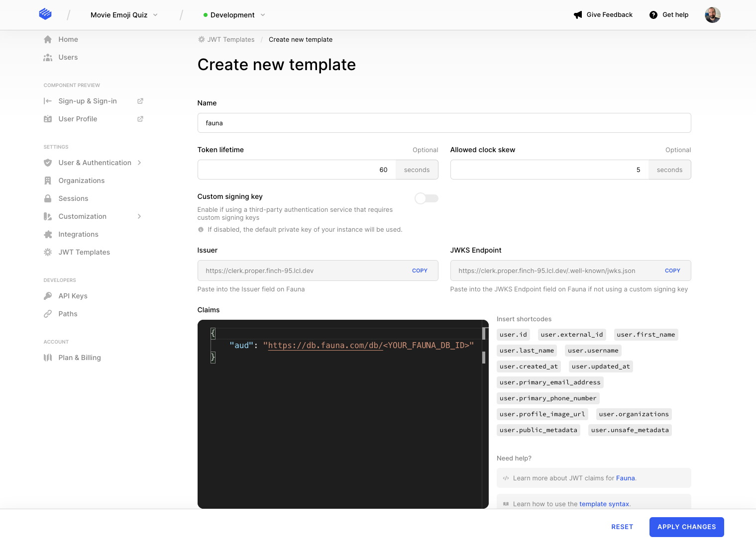The image size is (756, 545).
Task: Click the Token lifetime input field
Action: tap(297, 170)
